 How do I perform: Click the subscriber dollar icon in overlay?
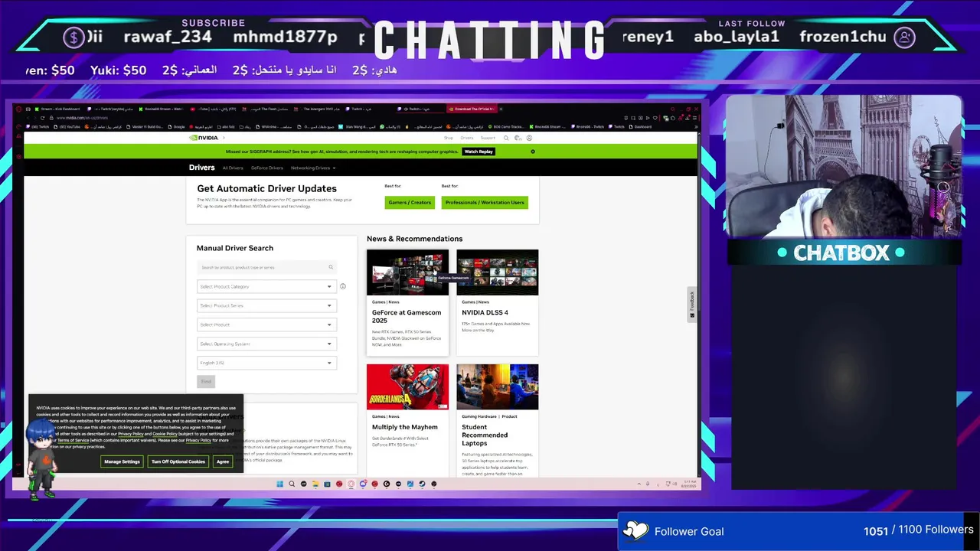coord(73,37)
